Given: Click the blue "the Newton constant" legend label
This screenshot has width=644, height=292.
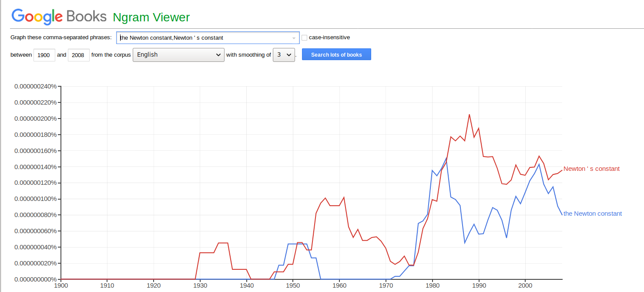Looking at the screenshot, I should 592,214.
